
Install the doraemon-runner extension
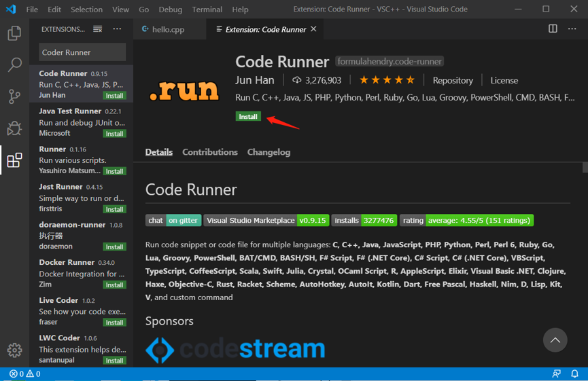pyautogui.click(x=114, y=247)
